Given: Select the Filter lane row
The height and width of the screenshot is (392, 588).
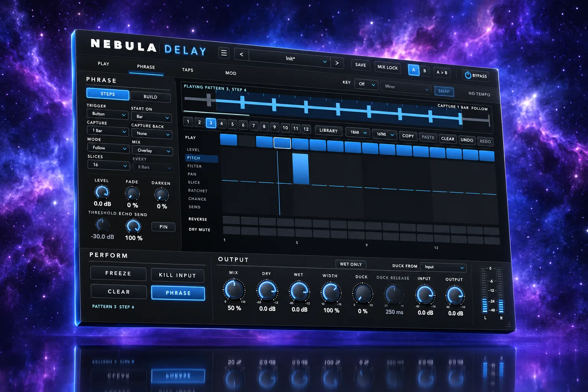Looking at the screenshot, I should (x=194, y=166).
